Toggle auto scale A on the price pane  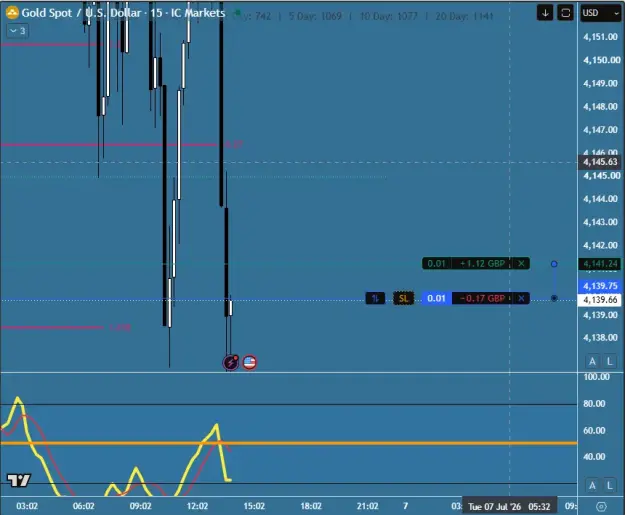592,361
